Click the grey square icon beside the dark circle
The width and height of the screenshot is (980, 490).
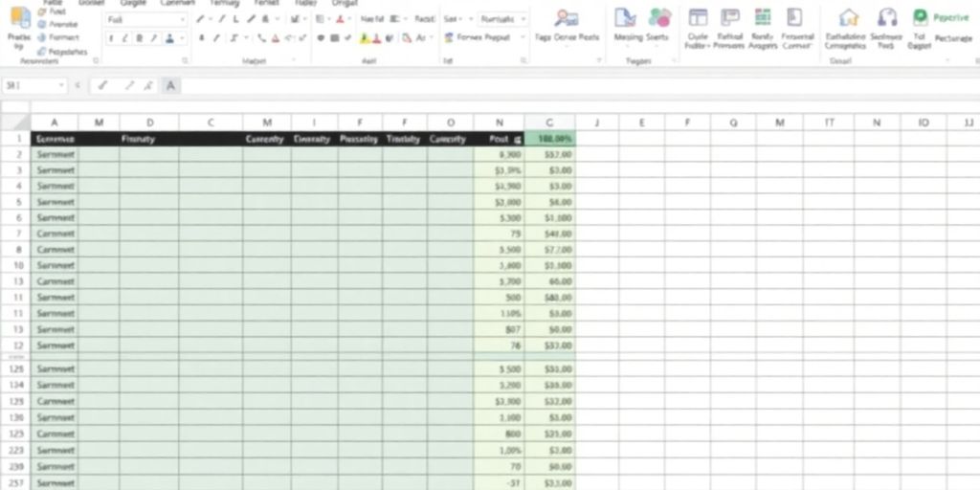pos(334,38)
